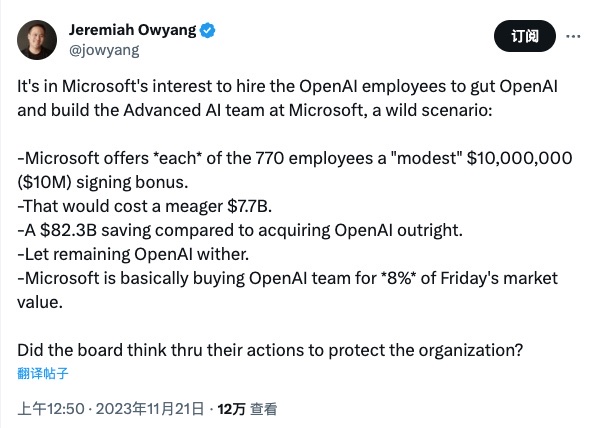Click the "-Let remaining OpenAI wither." line
Viewport: 596px width, 428px height.
tap(133, 254)
